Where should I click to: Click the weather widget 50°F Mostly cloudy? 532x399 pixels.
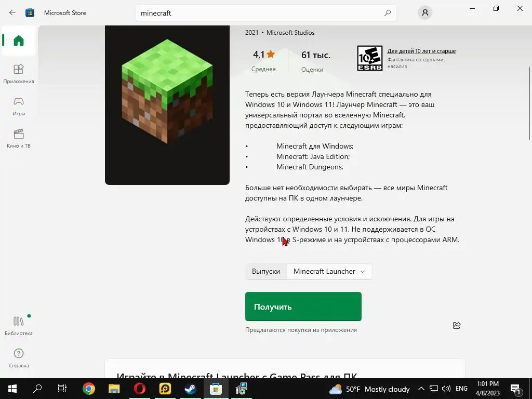coord(369,389)
